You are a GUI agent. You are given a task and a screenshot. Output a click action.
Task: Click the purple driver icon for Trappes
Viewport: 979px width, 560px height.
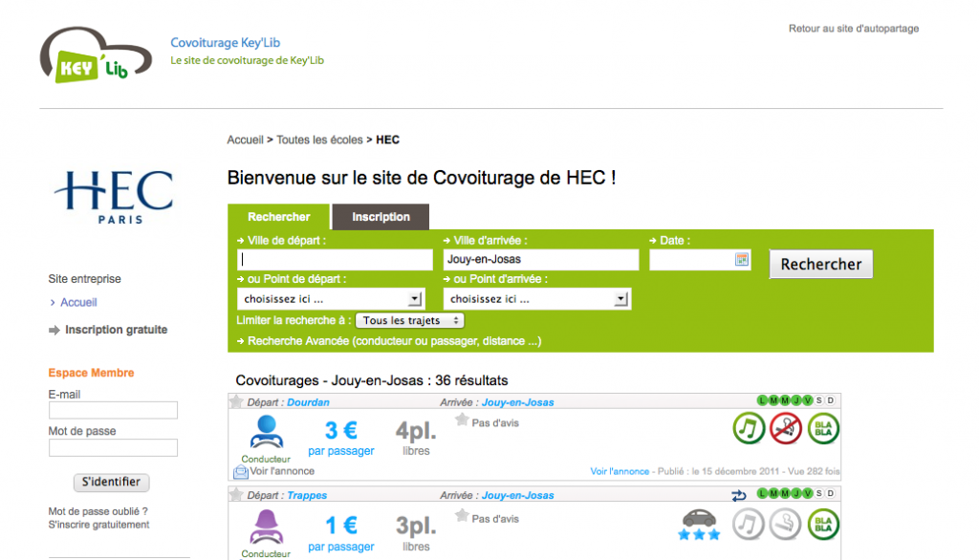[267, 527]
